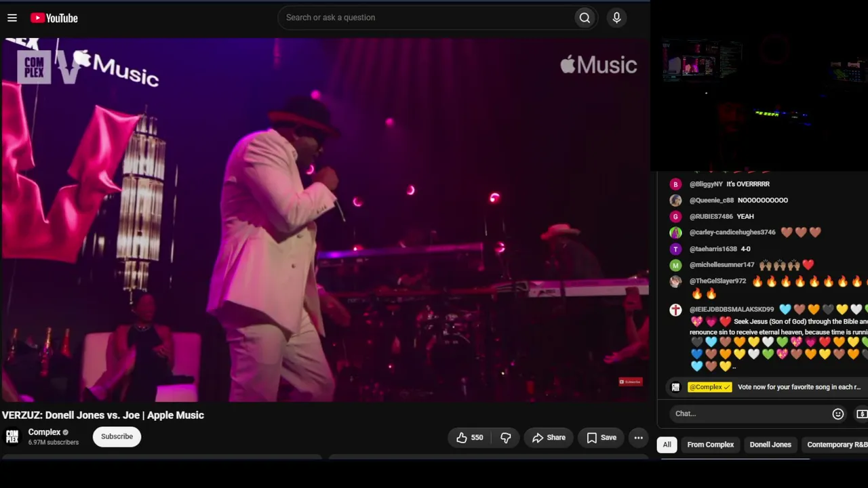Select the 'From Complex' chip

[x=711, y=445]
